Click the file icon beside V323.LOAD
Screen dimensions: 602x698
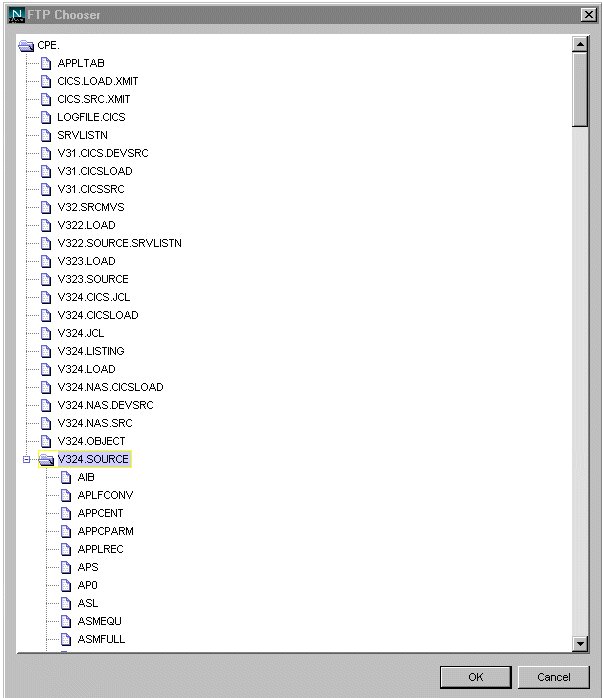[x=46, y=261]
